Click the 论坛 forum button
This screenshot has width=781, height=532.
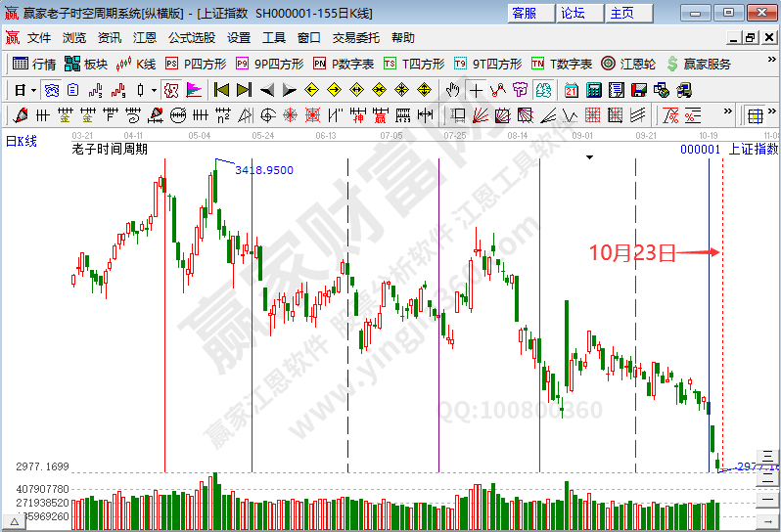click(x=573, y=13)
